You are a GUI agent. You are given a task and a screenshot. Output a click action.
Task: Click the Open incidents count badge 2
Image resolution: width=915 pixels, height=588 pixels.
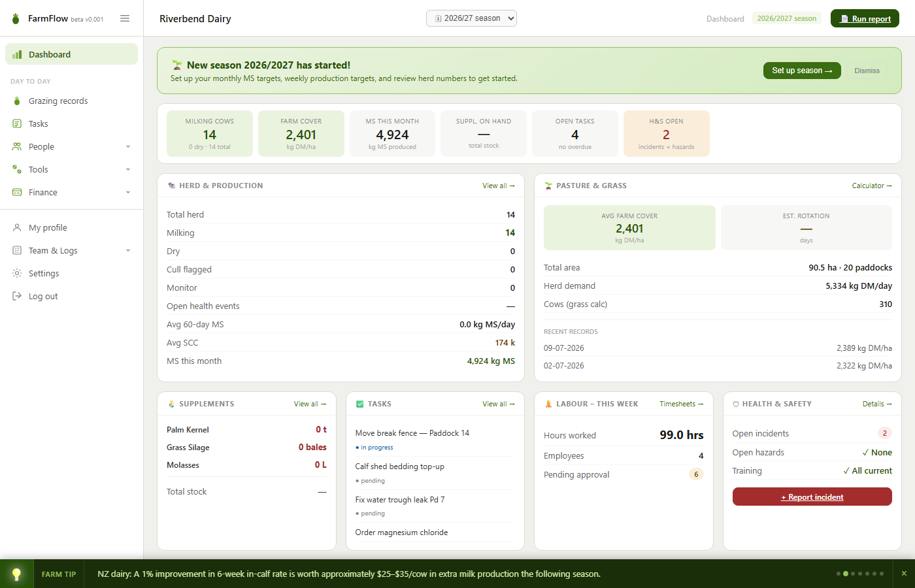tap(885, 433)
